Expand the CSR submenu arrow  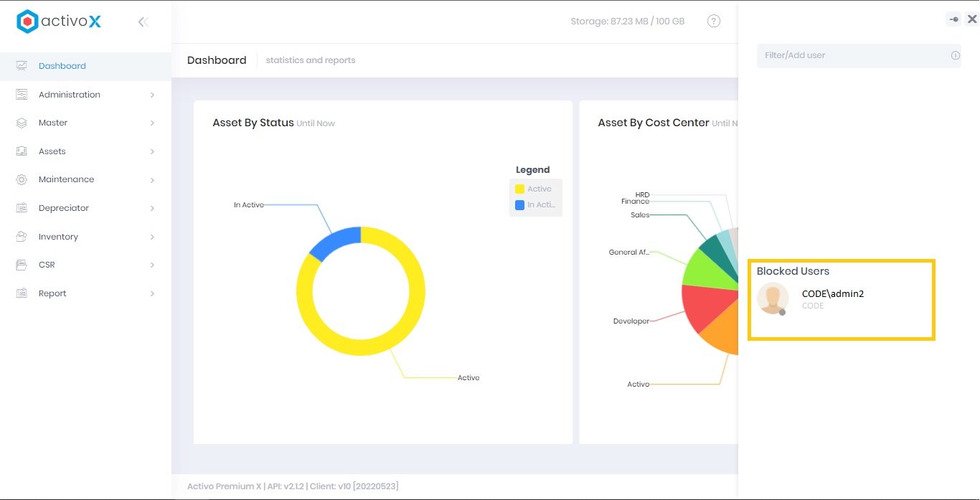pyautogui.click(x=152, y=265)
